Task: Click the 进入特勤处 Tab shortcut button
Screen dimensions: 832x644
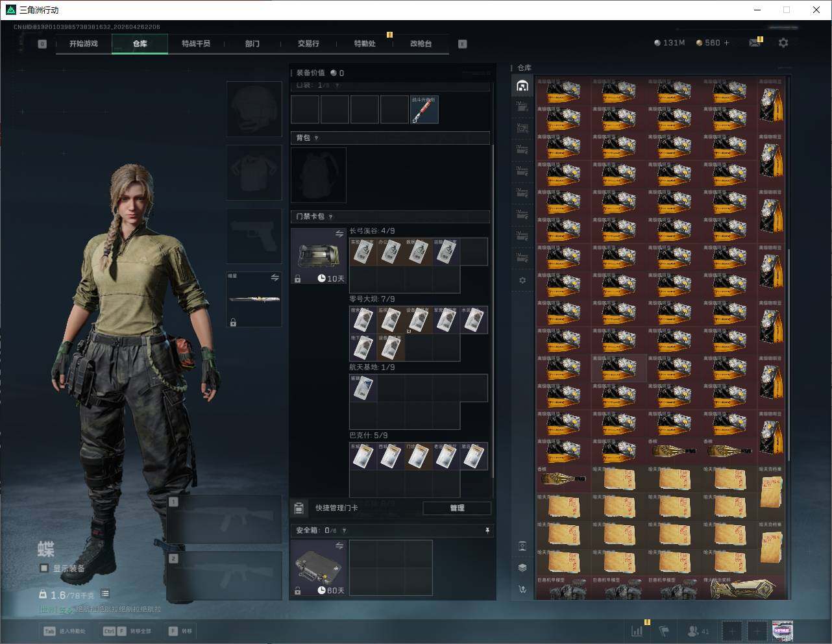Action: pyautogui.click(x=64, y=631)
